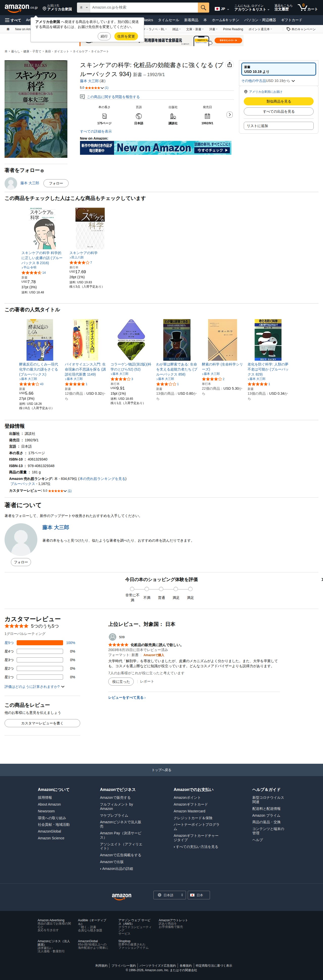Open the ギフトカード navigation item
This screenshot has height=980, width=323.
point(291,20)
